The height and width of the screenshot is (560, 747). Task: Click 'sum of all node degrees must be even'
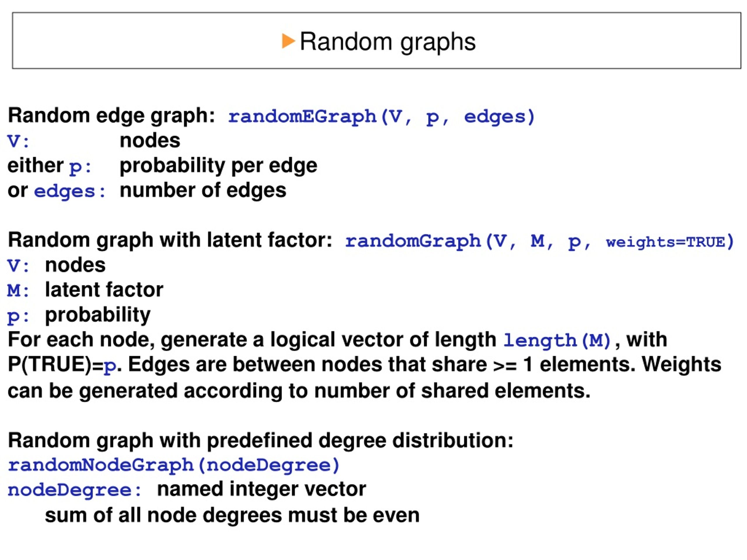coord(232,515)
